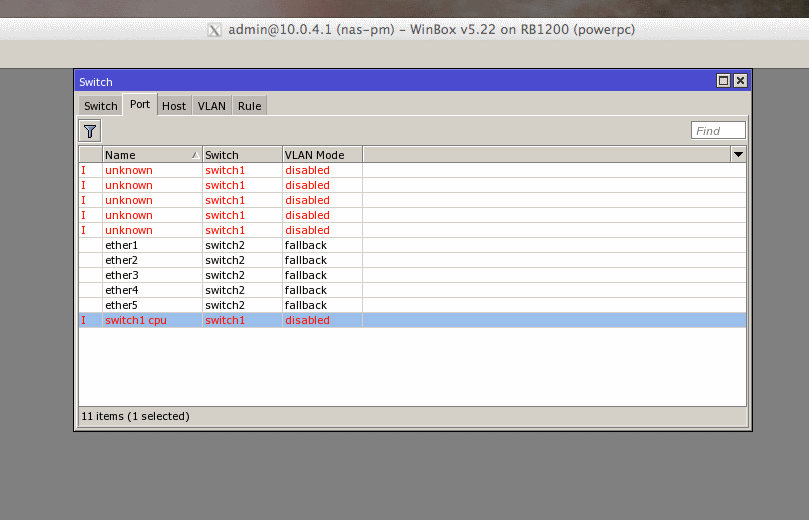
Task: Switch to the Switch tab
Action: (x=101, y=106)
